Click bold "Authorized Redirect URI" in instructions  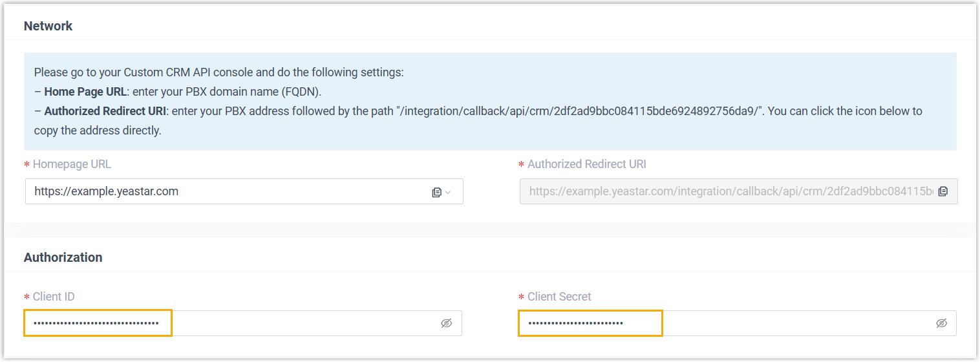click(105, 111)
